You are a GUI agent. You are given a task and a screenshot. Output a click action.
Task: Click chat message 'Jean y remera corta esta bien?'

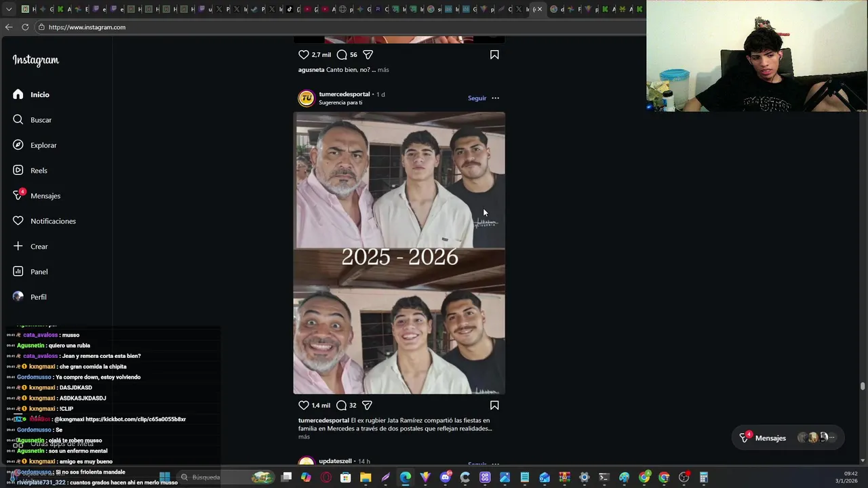click(100, 356)
